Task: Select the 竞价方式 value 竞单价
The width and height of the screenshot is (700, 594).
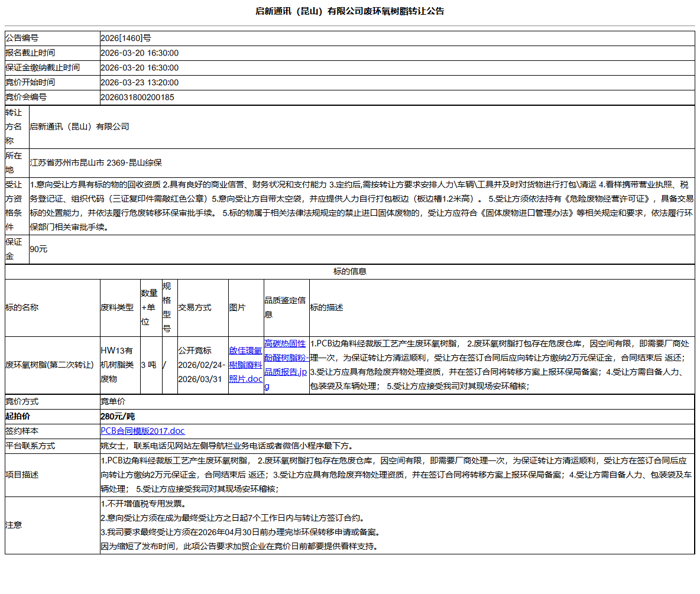Action: pyautogui.click(x=109, y=401)
